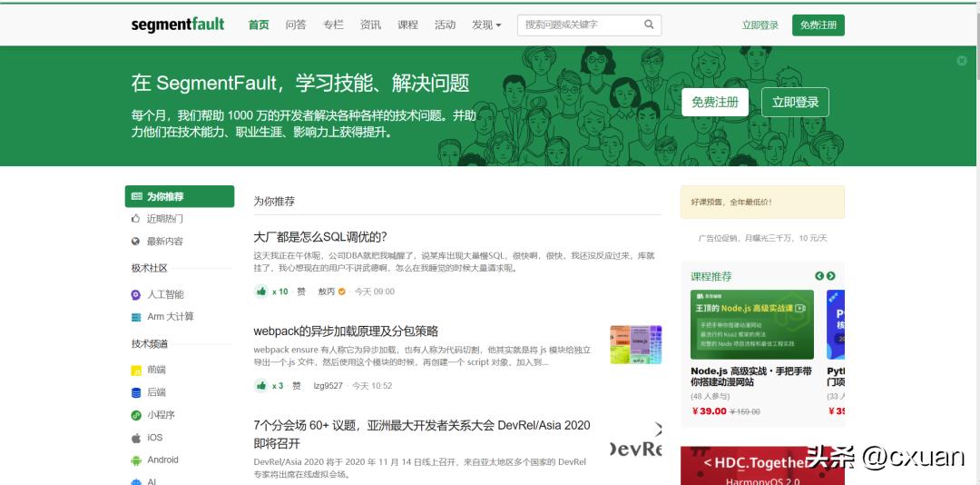The width and height of the screenshot is (980, 485).
Task: Click 广告位促销 ad text
Action: coord(762,239)
